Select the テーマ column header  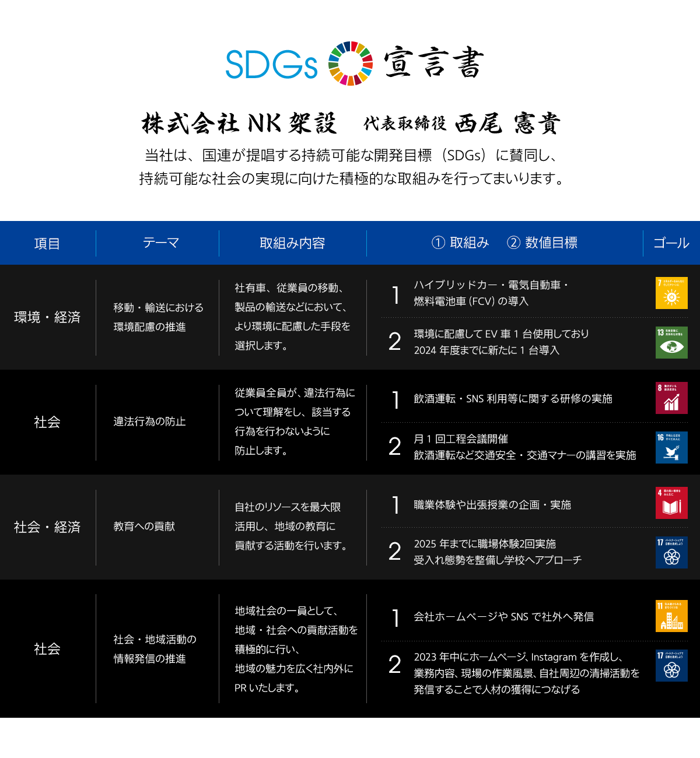coord(160,243)
